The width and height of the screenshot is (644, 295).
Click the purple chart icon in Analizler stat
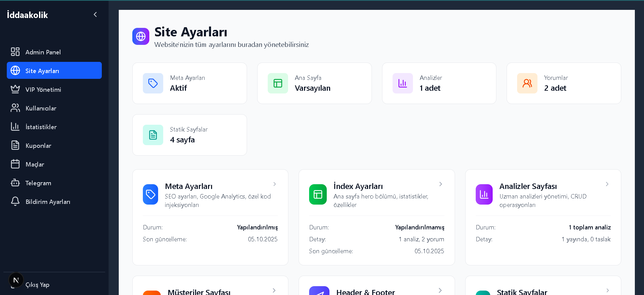coord(403,83)
